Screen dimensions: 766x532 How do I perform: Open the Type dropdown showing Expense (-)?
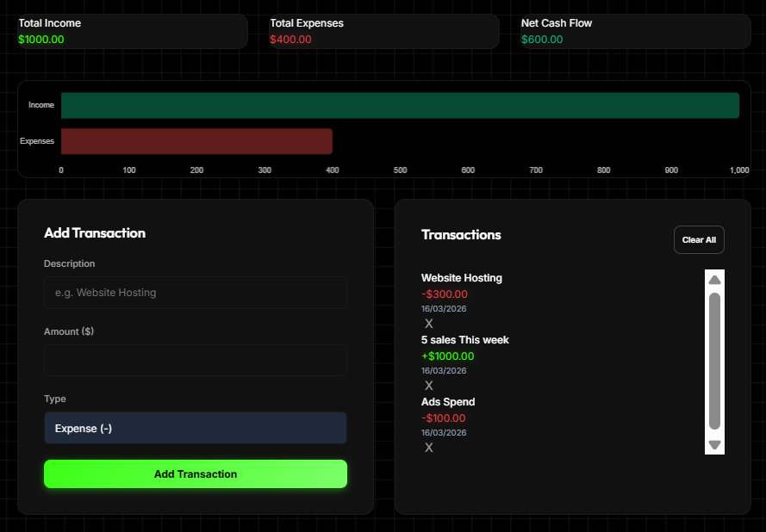click(196, 428)
